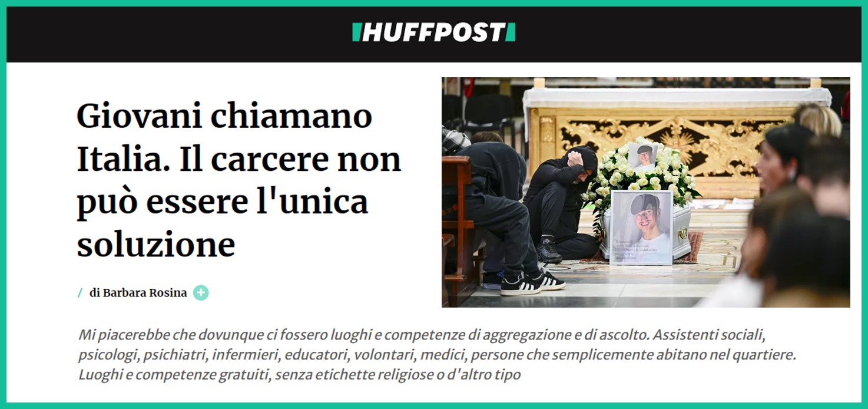Click the subtitle line starting 'Luoghi e competenze gratuiti'
The width and height of the screenshot is (868, 409).
point(300,374)
